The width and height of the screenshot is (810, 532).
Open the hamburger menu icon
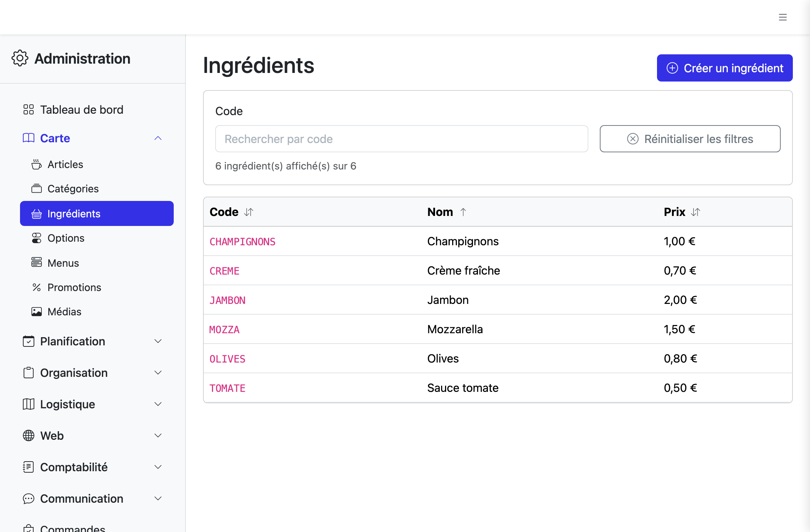click(x=782, y=17)
